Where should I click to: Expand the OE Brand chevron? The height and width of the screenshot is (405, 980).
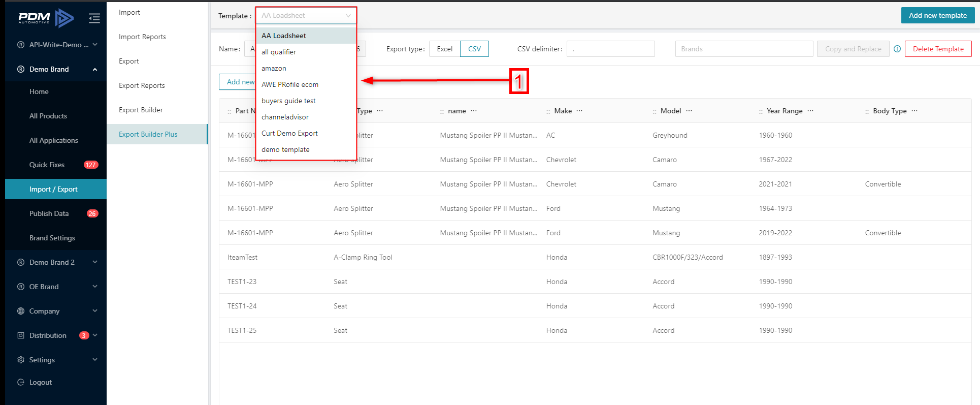(95, 287)
